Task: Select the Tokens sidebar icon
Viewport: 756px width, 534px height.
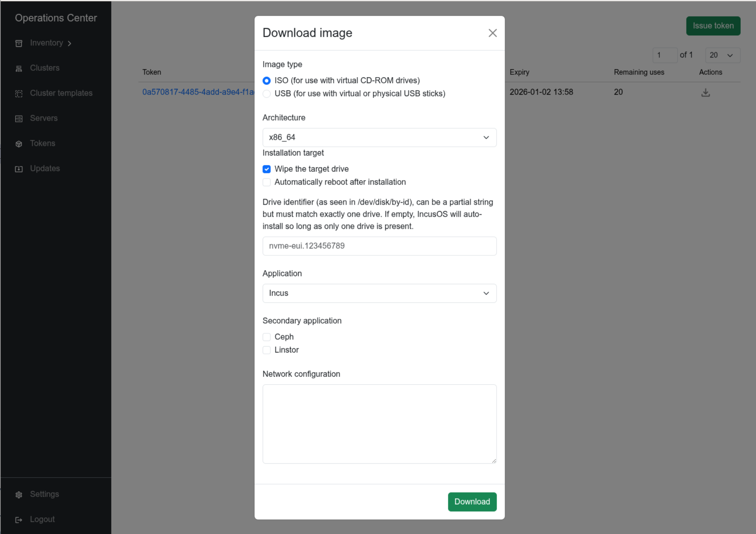Action: coord(19,143)
